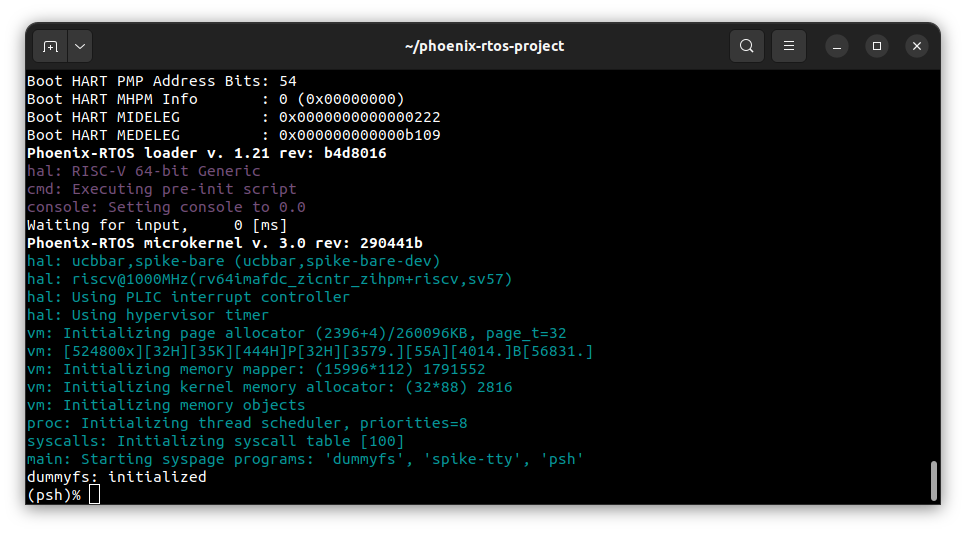The image size is (966, 533).
Task: Open a new terminal tab
Action: click(x=51, y=46)
